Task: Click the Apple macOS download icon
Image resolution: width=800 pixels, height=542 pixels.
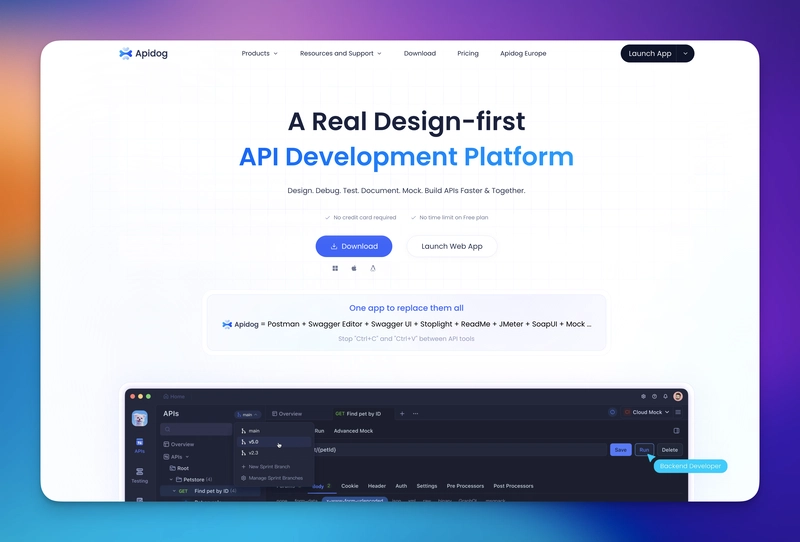Action: pyautogui.click(x=354, y=268)
